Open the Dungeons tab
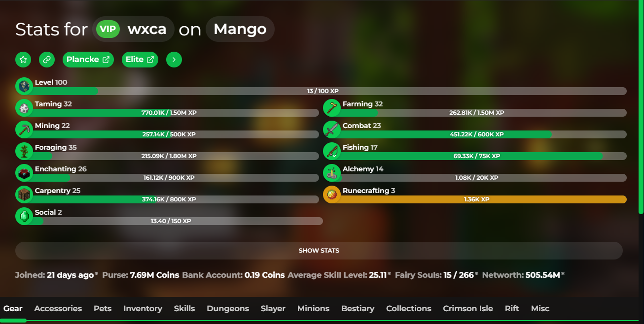Screen dimensions: 644x324 (x=228, y=309)
